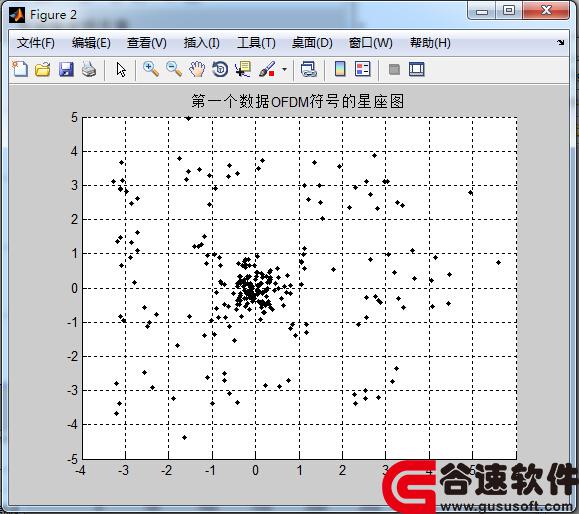
Task: Click x-axis tick label -2
Action: 167,470
